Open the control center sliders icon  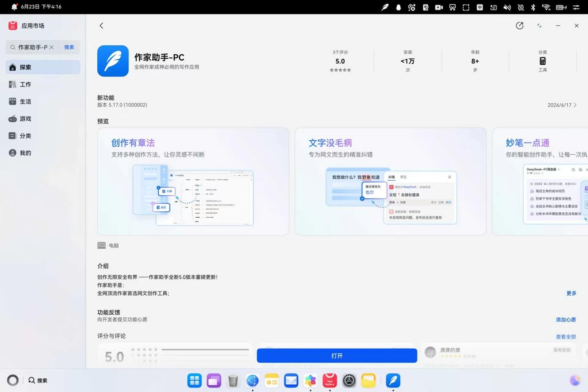(576, 7)
